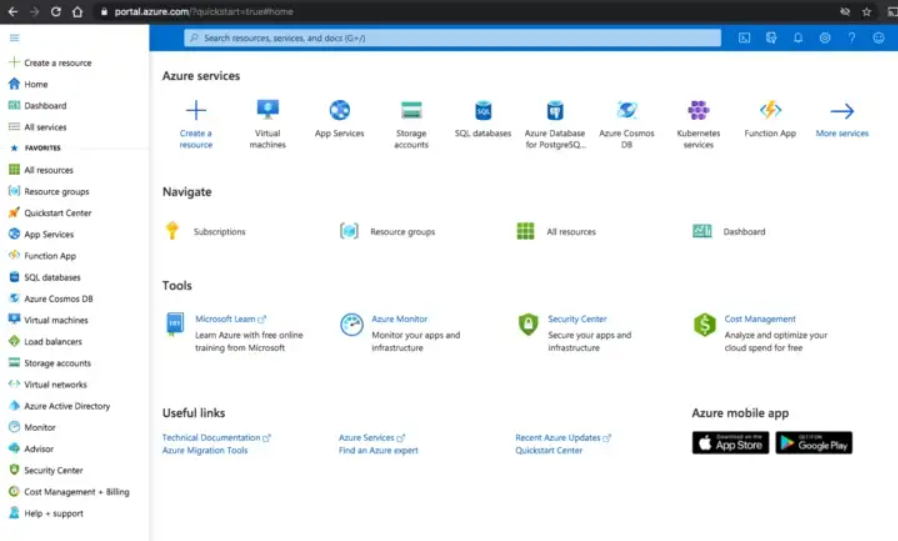Open Load balancers from sidebar favorites
The width and height of the screenshot is (898, 541).
tap(55, 342)
